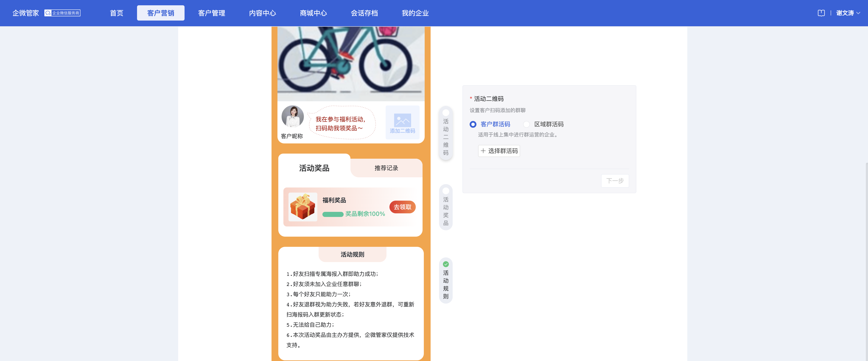The image size is (868, 361).
Task: Click the 下一步 button
Action: pyautogui.click(x=615, y=181)
